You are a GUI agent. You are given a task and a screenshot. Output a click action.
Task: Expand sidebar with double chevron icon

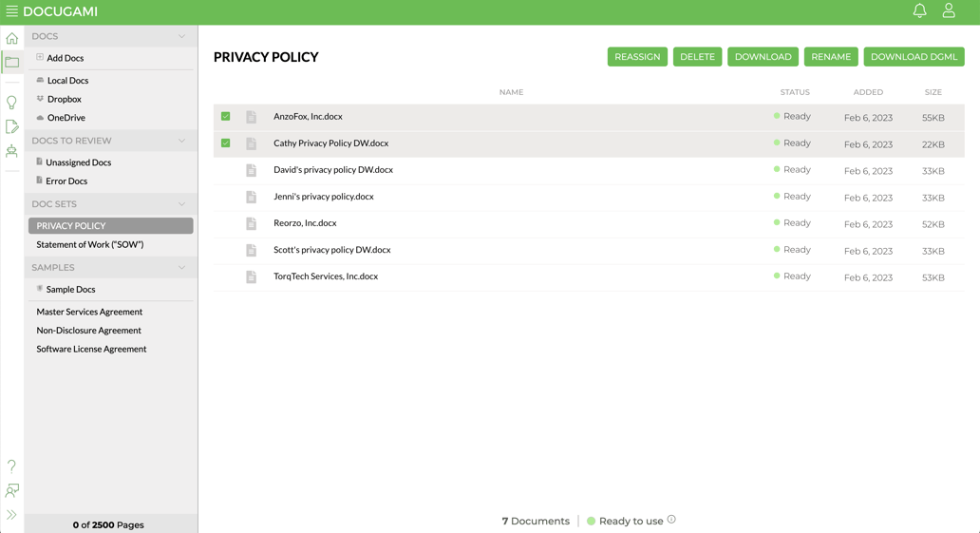tap(11, 515)
